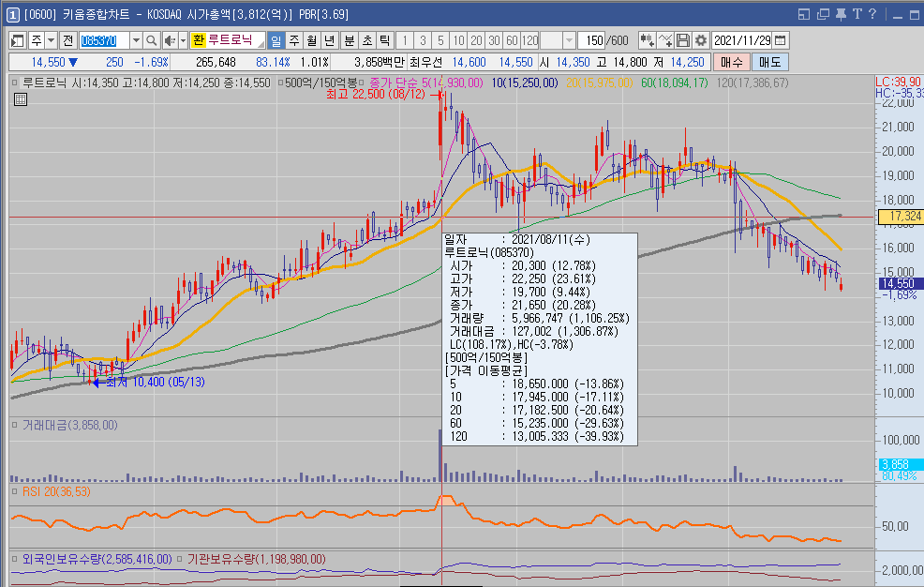This screenshot has height=587, width=924.
Task: Click the window layout icon in title bar
Action: (804, 14)
